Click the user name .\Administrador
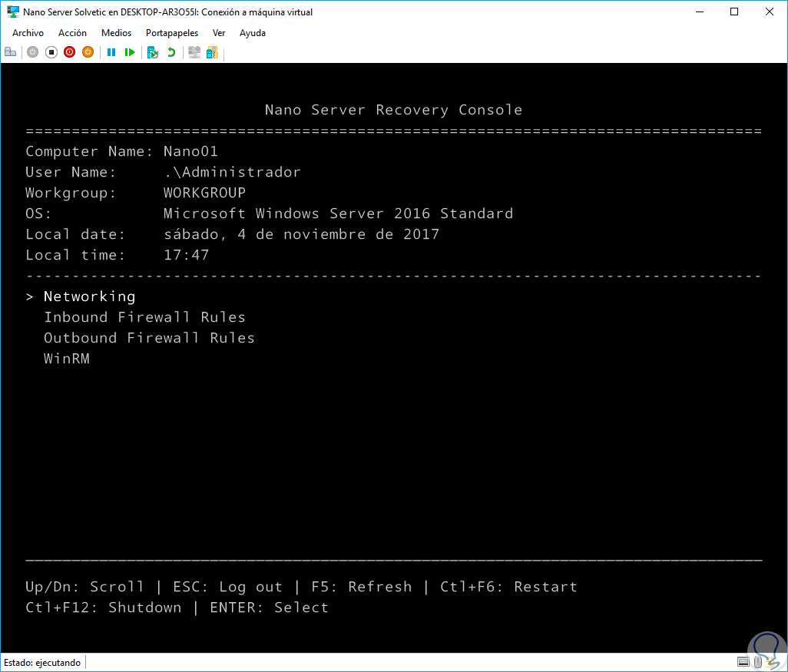 (232, 172)
